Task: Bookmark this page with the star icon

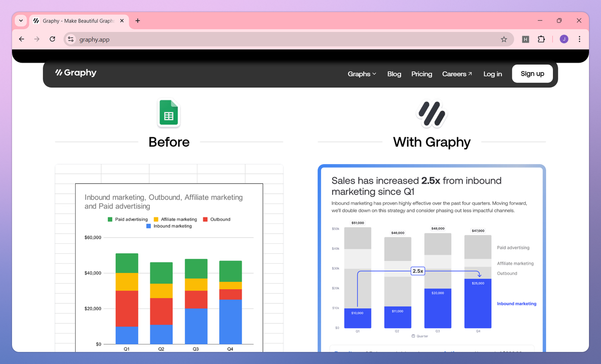Action: (x=504, y=39)
